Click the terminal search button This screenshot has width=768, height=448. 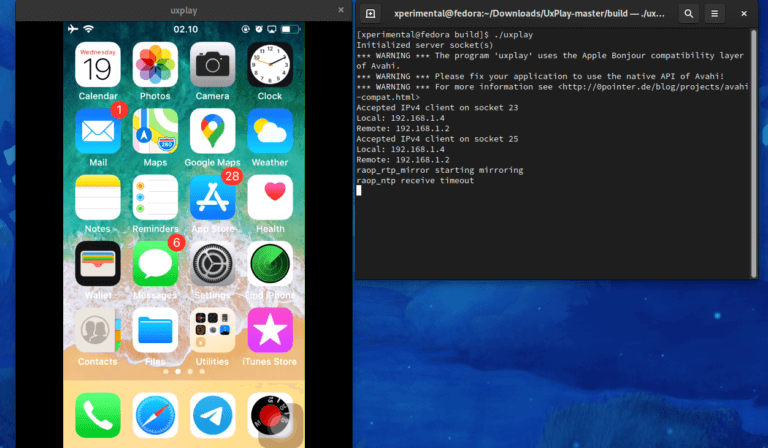(x=690, y=14)
